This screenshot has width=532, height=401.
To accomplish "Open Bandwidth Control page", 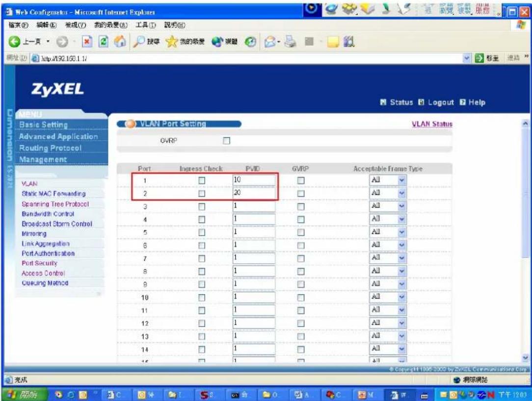I will (48, 214).
